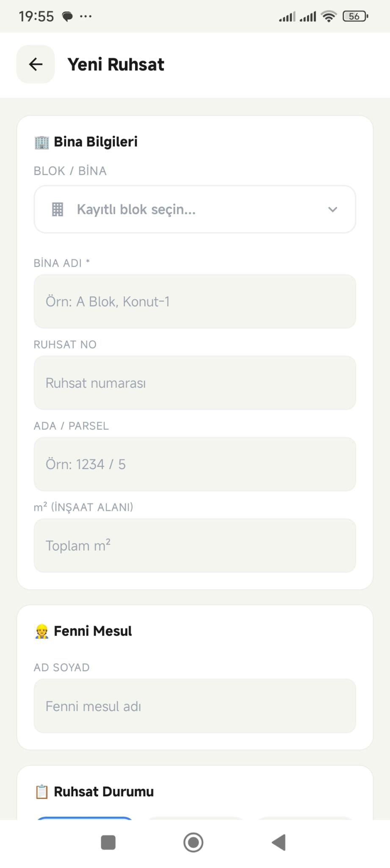Tap the grid icon in block selector
390x868 pixels.
[x=58, y=209]
